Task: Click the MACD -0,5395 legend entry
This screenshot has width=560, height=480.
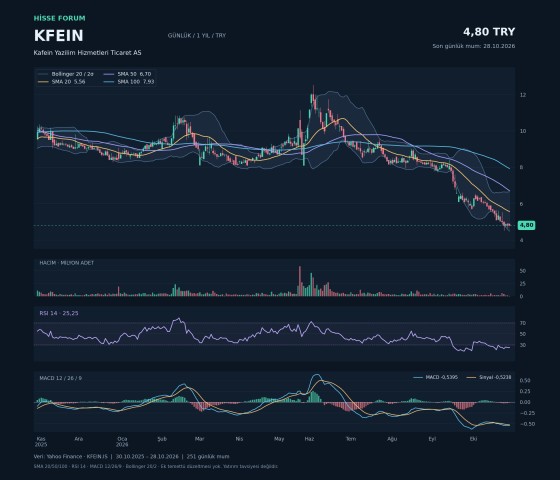Action: tap(435, 378)
